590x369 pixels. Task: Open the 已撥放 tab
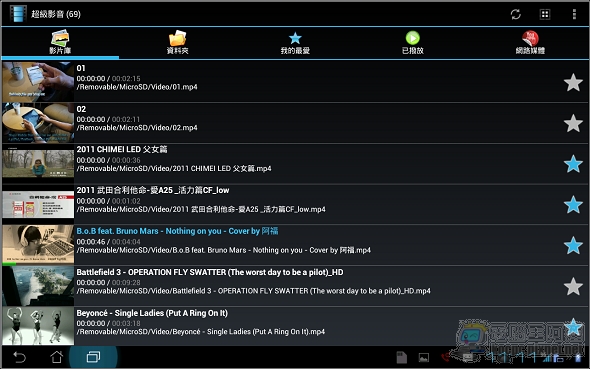tap(413, 42)
